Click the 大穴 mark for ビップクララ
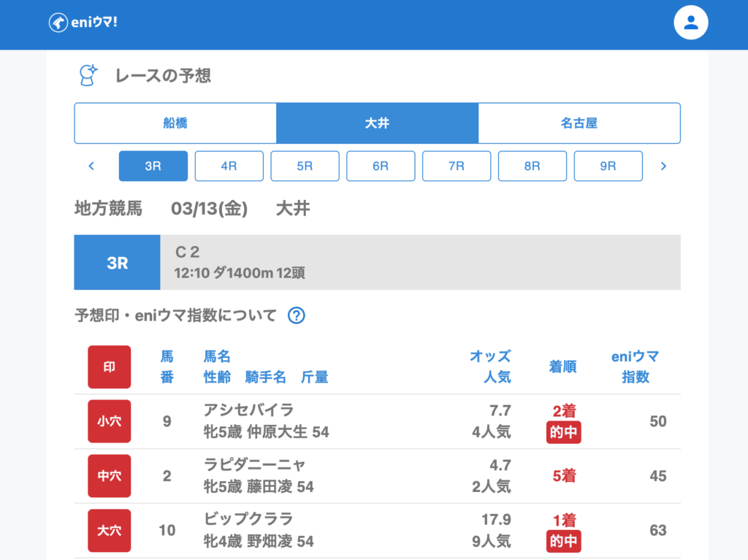748x560 pixels. (110, 530)
